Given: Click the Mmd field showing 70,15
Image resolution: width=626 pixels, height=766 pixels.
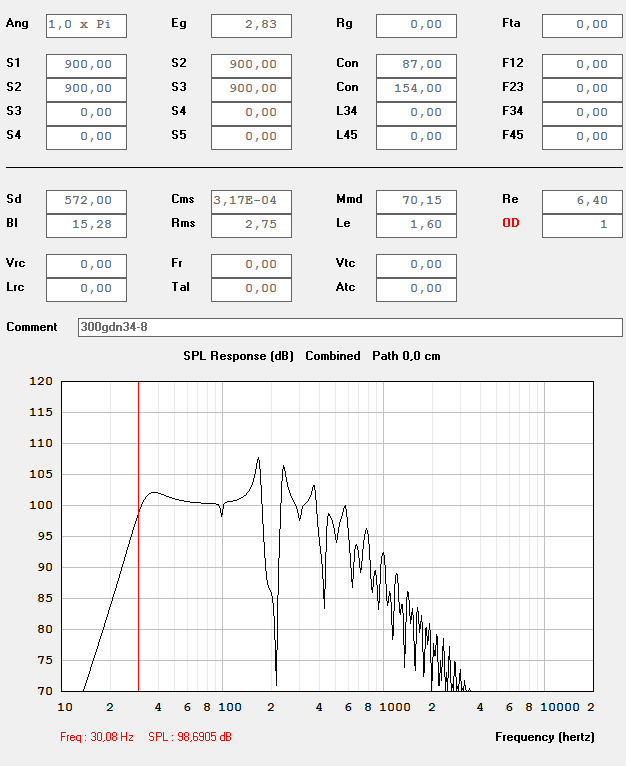Looking at the screenshot, I should pyautogui.click(x=416, y=202).
